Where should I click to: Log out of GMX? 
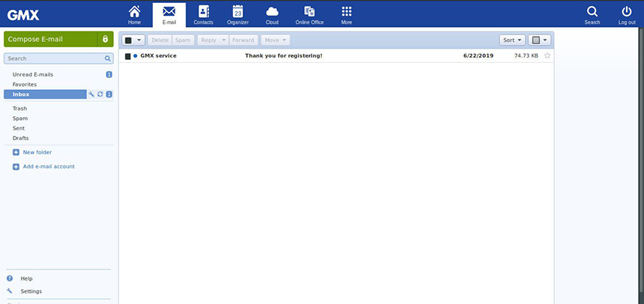coord(627,15)
